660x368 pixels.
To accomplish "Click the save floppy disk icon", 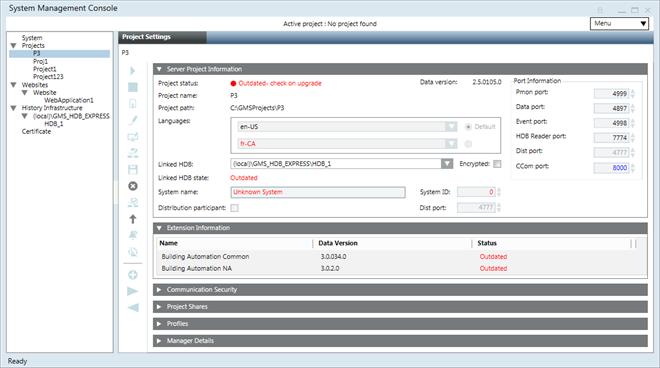I will 133,169.
